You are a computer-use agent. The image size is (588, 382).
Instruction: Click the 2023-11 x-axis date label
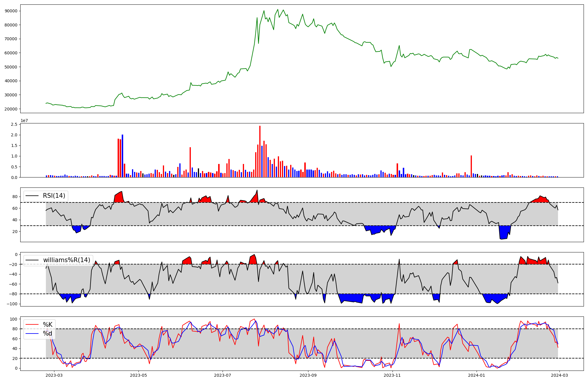(392, 375)
